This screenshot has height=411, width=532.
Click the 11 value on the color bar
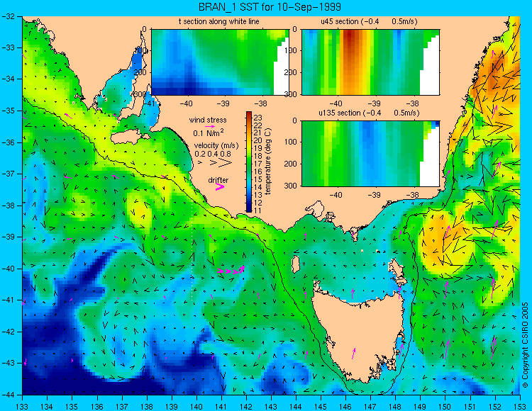pyautogui.click(x=258, y=210)
